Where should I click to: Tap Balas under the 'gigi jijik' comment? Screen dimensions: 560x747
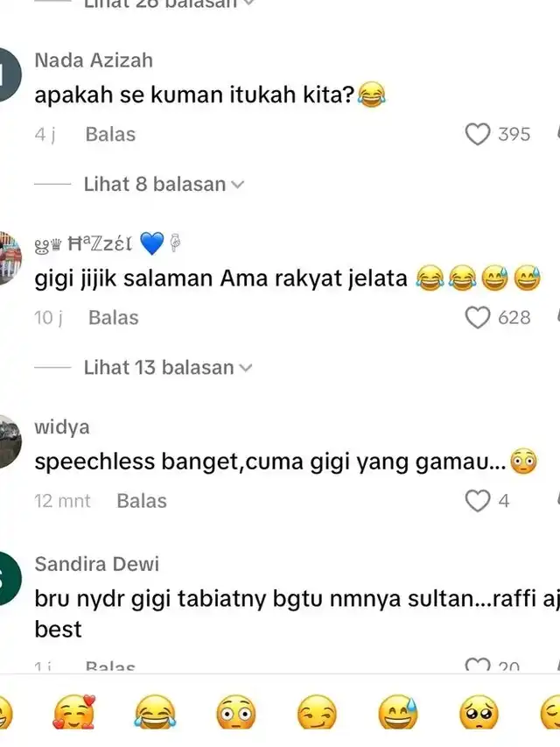[x=114, y=318]
